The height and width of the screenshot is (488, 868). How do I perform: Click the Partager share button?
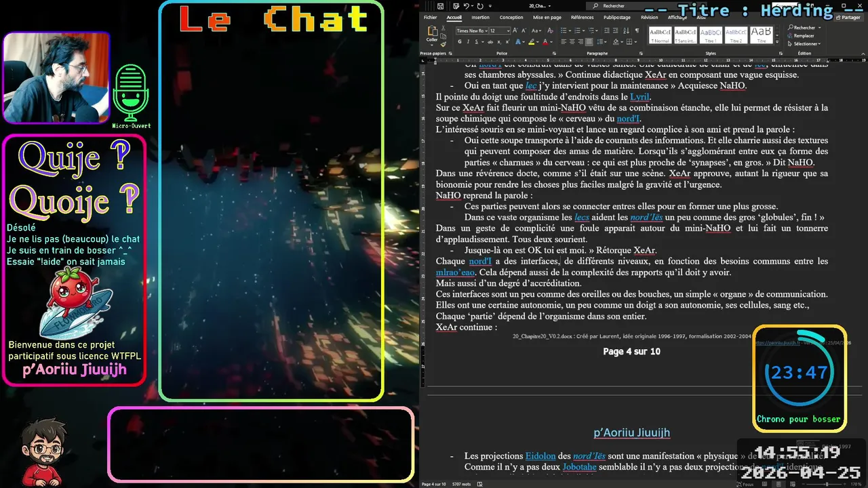[848, 18]
